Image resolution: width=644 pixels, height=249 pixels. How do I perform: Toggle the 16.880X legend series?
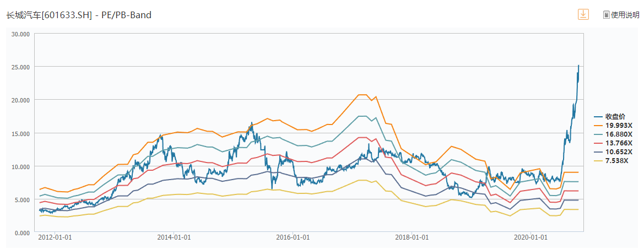[x=614, y=134]
